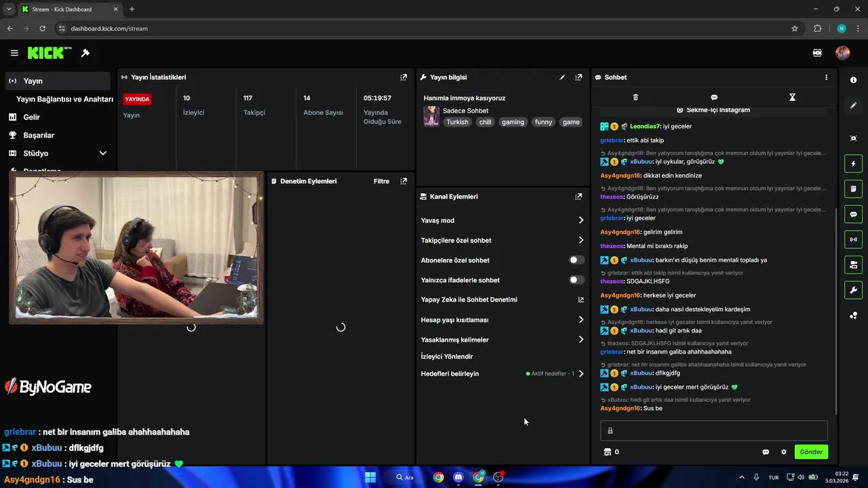The height and width of the screenshot is (488, 868).
Task: Click the browser address bar URL
Action: (109, 28)
